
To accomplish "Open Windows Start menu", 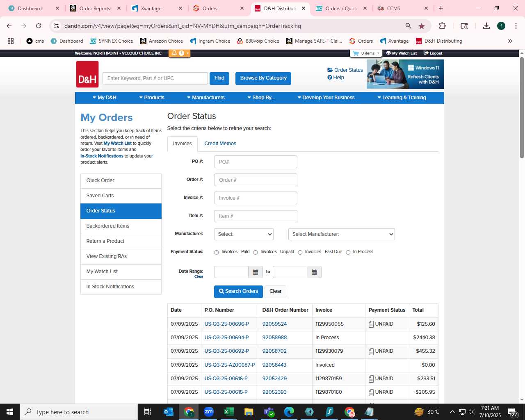I will 10,412.
